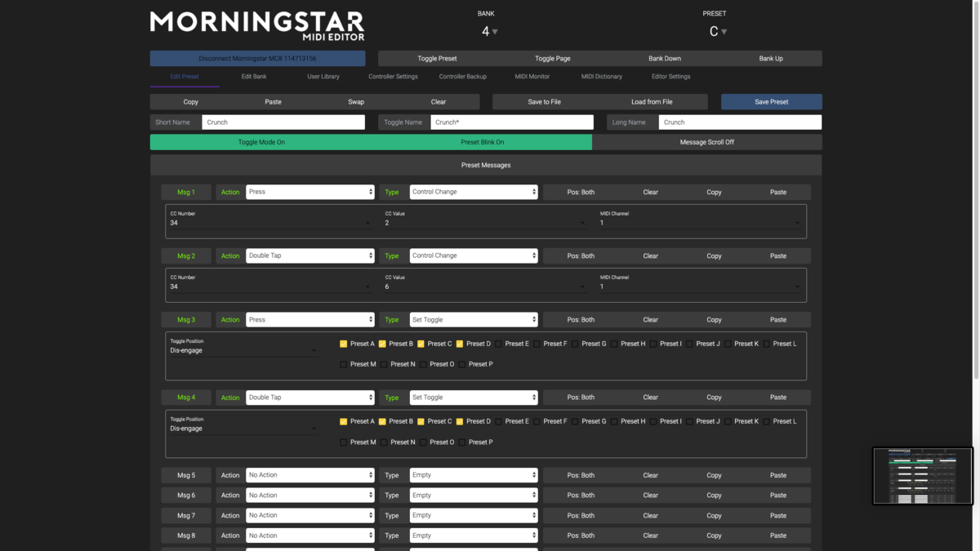The height and width of the screenshot is (551, 980).
Task: Check Preset M in Msg 3
Action: pyautogui.click(x=343, y=364)
